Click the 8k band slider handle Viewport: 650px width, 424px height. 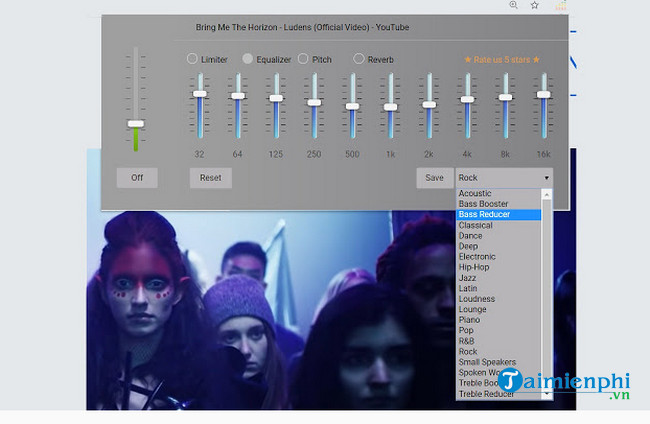tap(505, 97)
